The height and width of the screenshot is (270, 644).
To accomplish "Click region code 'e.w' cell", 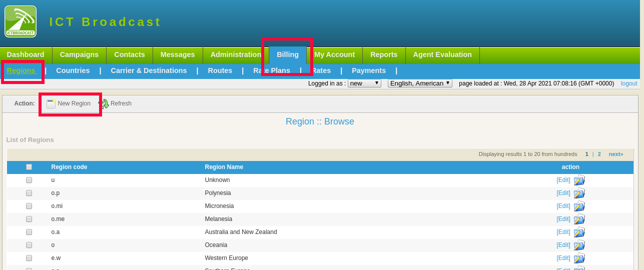I will (56, 258).
